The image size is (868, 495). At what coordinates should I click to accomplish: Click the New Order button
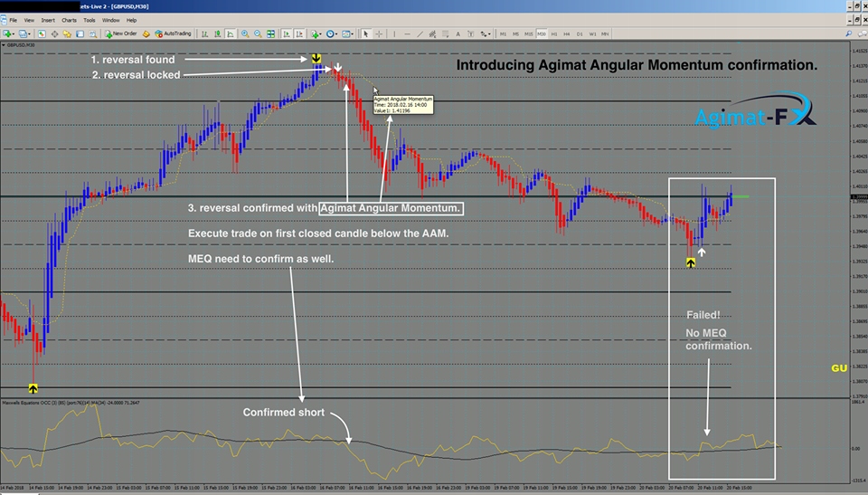pyautogui.click(x=121, y=33)
